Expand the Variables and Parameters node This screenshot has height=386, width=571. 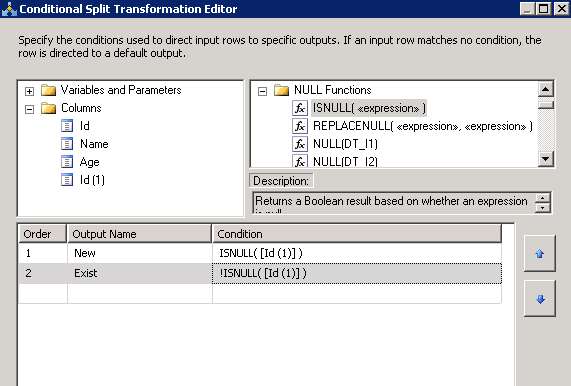pos(29,91)
